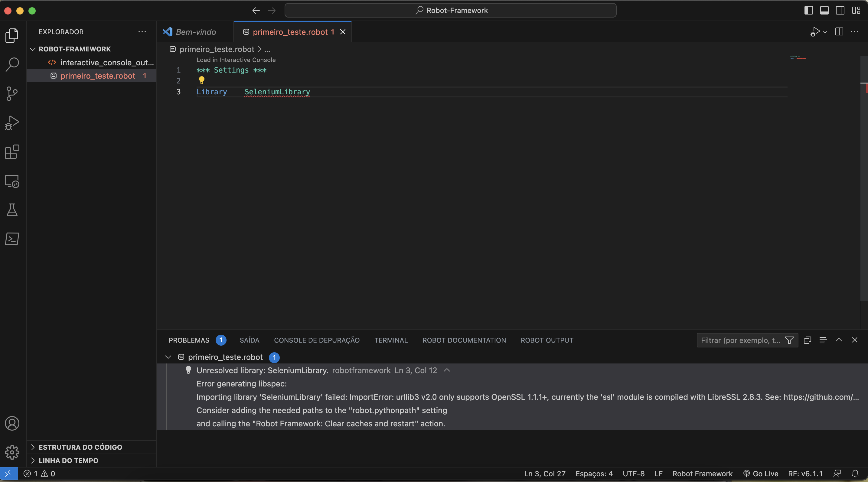
Task: Open editor More Actions ellipsis
Action: [854, 32]
